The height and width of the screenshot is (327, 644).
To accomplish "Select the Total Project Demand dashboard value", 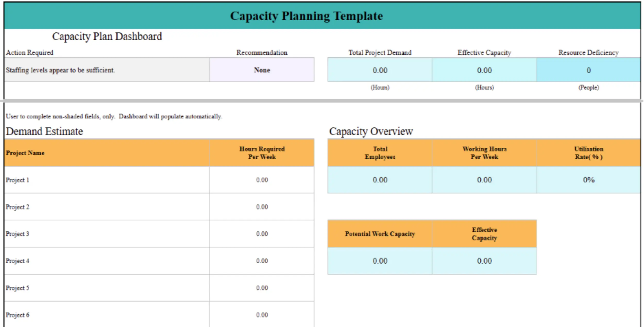I will click(x=380, y=70).
